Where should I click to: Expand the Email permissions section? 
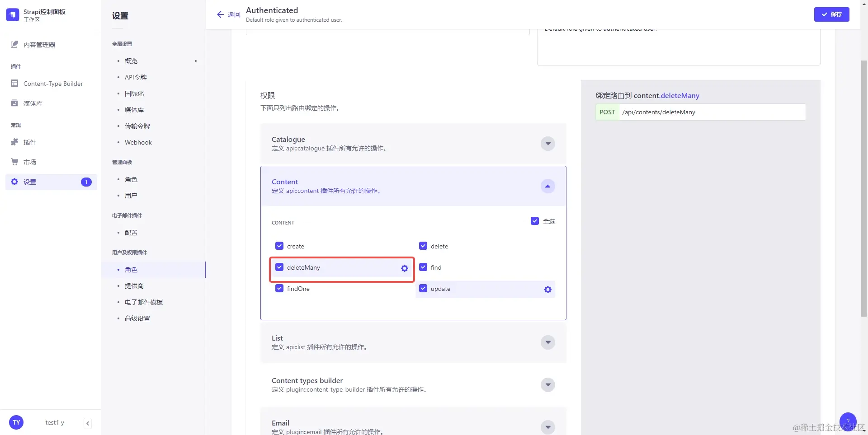click(x=548, y=427)
